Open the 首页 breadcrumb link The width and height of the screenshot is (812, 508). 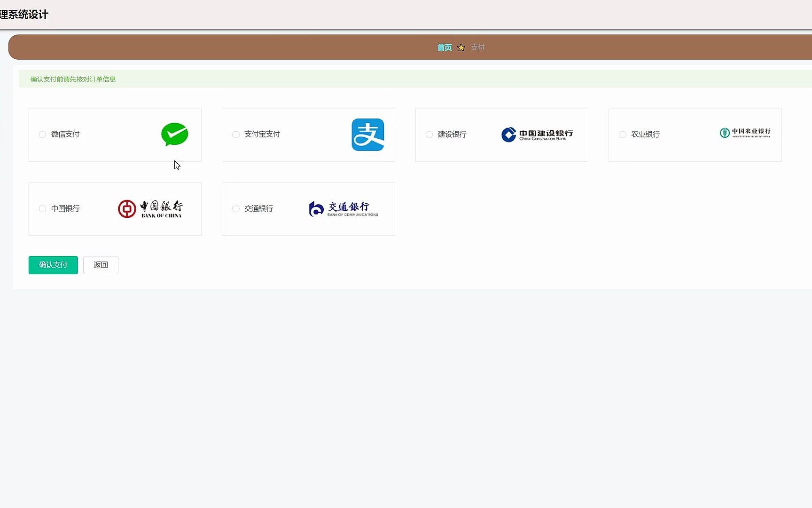[444, 47]
